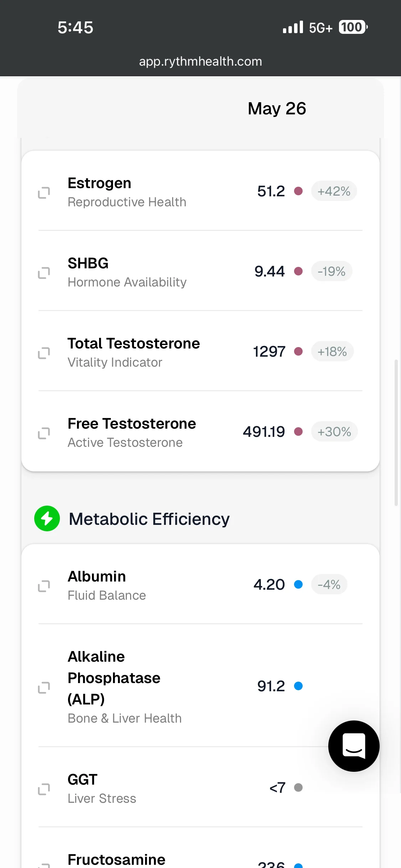This screenshot has width=401, height=868.
Task: Click the blue status dot for Albumin
Action: [x=298, y=584]
